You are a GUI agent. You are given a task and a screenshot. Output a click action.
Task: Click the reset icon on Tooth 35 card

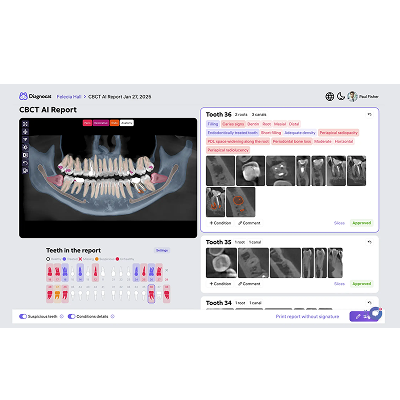pyautogui.click(x=369, y=242)
